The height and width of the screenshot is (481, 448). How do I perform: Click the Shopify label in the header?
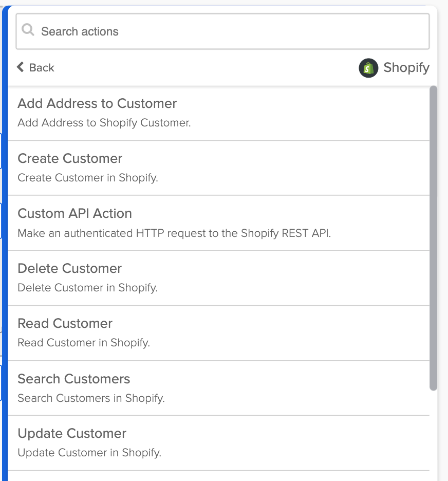click(406, 67)
